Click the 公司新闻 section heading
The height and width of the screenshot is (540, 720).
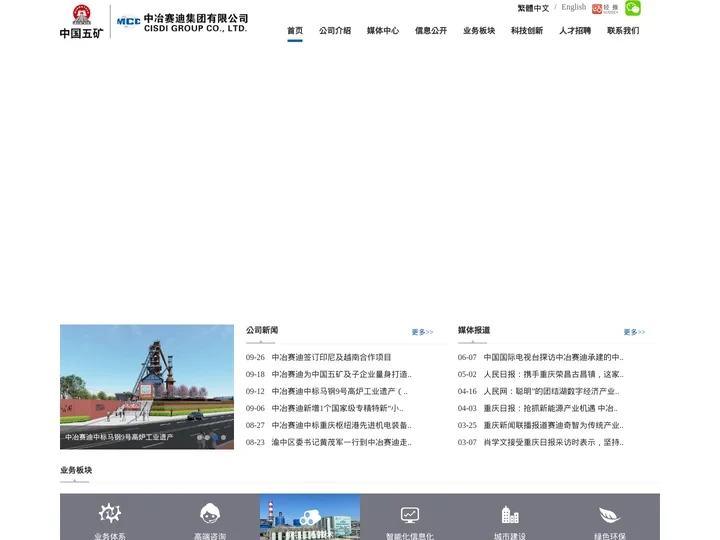click(x=262, y=330)
